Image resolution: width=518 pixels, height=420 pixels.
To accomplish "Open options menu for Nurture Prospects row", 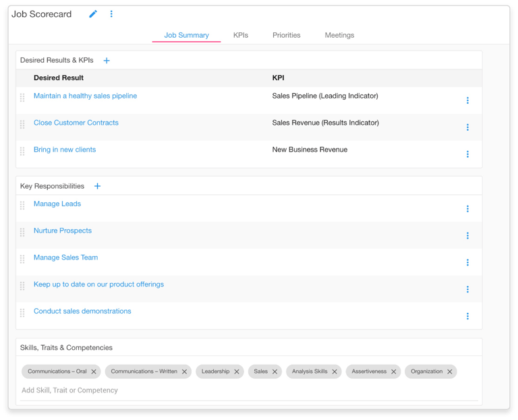I will (x=467, y=235).
